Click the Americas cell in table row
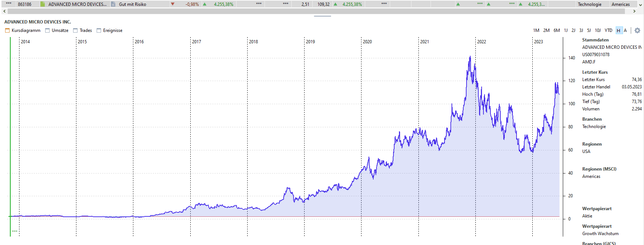The width and height of the screenshot is (644, 245). [620, 4]
